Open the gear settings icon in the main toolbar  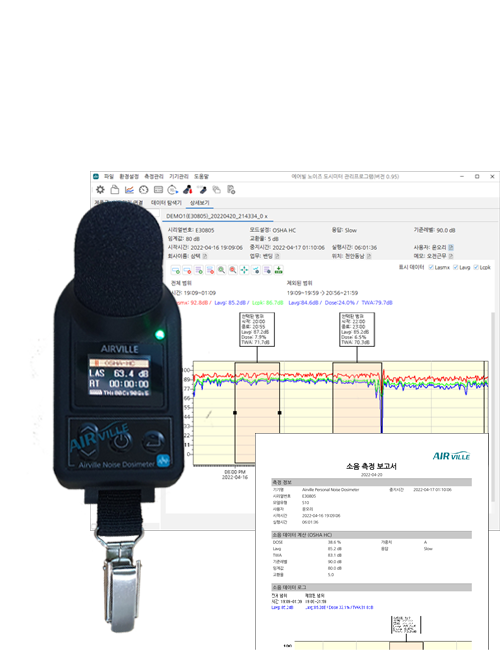(x=100, y=189)
